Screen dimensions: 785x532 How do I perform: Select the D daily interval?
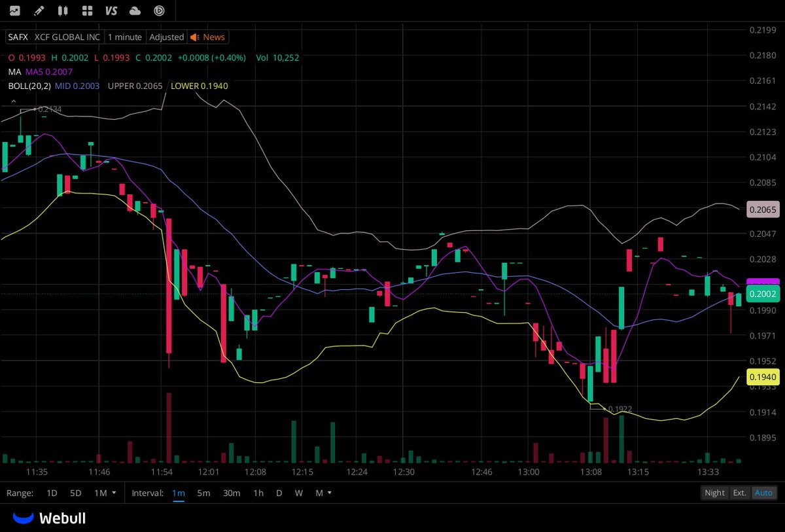coord(279,493)
